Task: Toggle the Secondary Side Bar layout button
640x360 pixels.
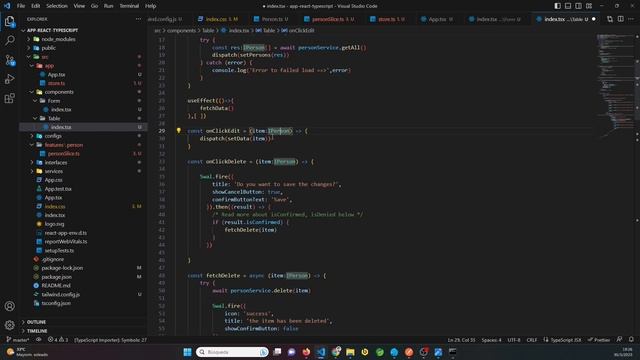Action: (578, 6)
